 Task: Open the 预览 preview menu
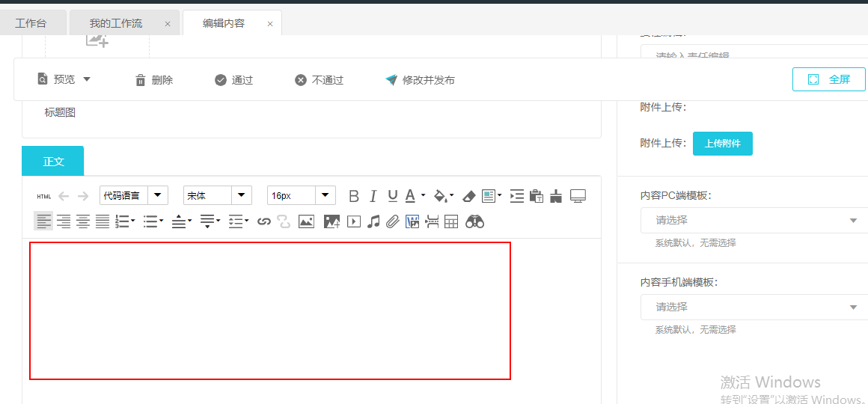tap(64, 80)
